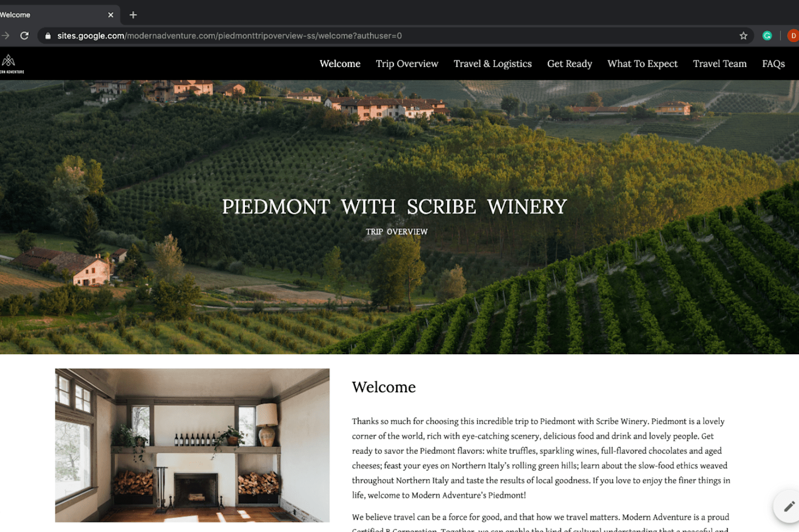Click the fireplace room photo

[192, 445]
